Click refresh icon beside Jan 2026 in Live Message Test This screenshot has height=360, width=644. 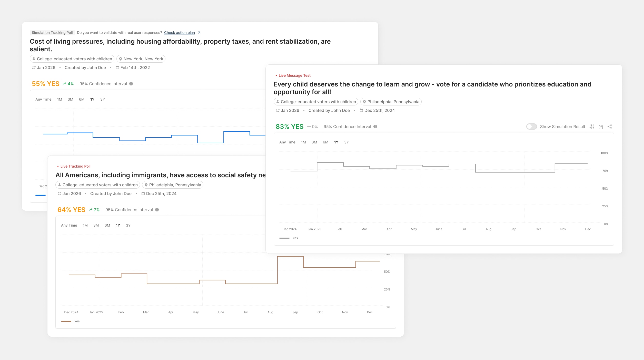(x=278, y=110)
